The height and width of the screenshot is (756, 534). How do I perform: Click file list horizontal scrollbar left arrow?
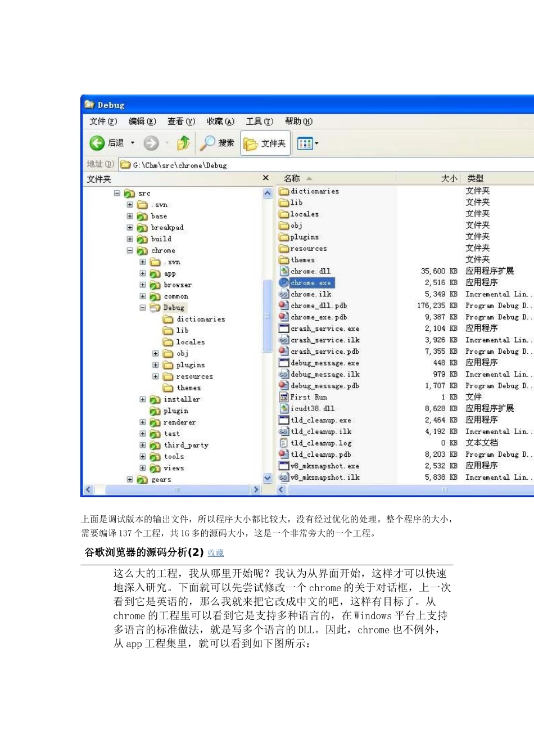[282, 490]
